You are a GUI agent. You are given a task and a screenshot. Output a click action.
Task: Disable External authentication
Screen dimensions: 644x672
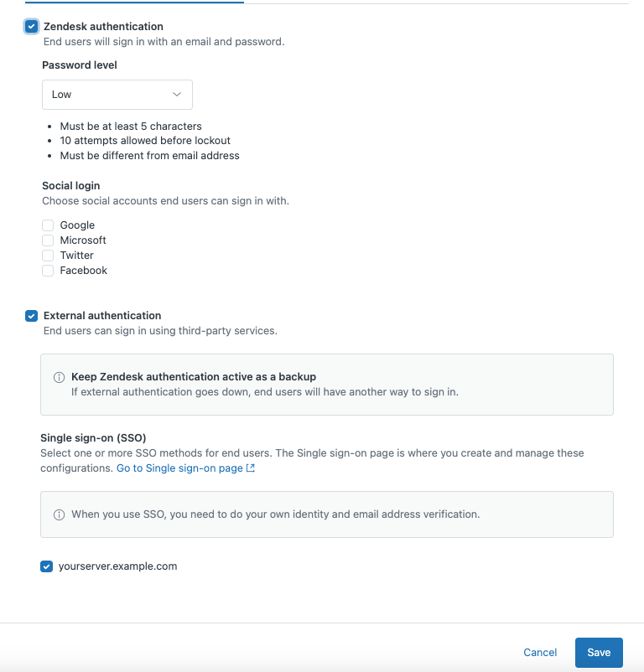(x=31, y=316)
